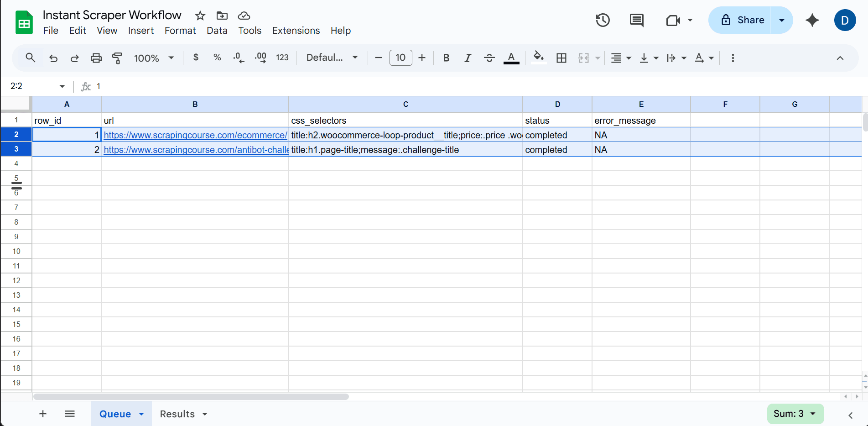Image resolution: width=868 pixels, height=426 pixels.
Task: Open the scrapingcourse antibot-challenge link
Action: (196, 150)
